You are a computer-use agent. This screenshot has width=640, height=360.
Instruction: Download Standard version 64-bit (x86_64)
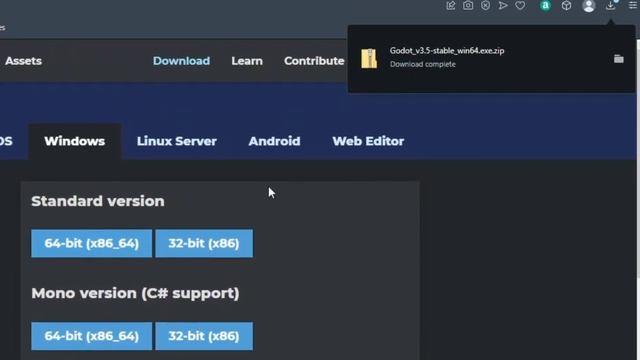(x=91, y=243)
